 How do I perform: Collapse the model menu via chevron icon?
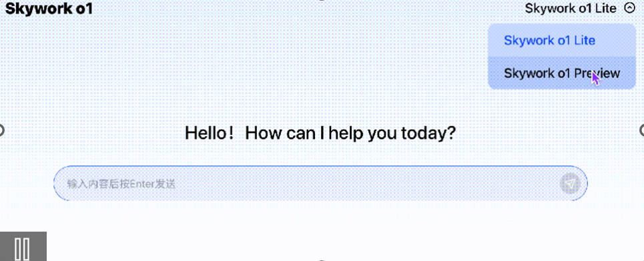[629, 8]
